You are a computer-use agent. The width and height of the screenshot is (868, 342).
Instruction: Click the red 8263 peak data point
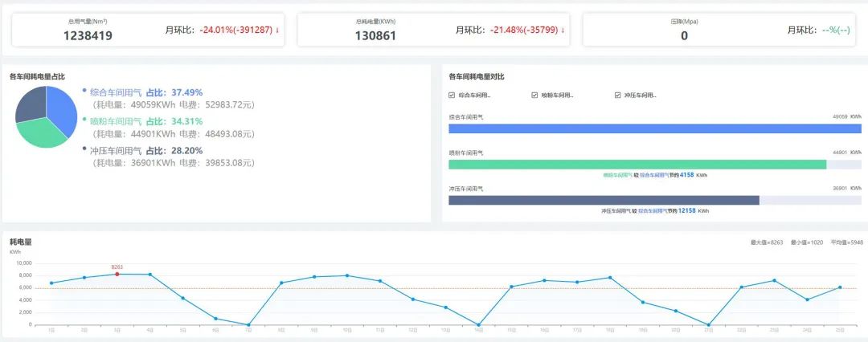(117, 274)
